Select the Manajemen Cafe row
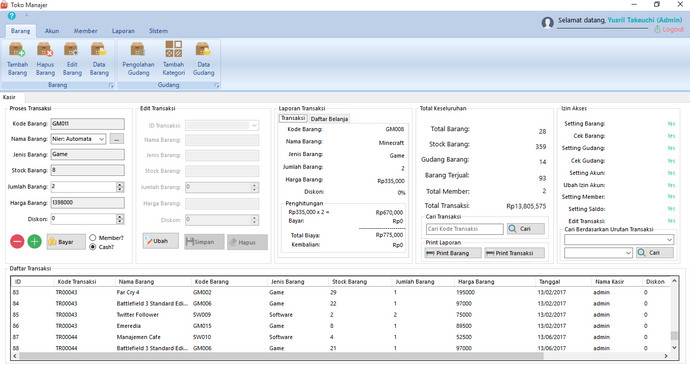Viewport: 690px width, 365px height. [340, 337]
